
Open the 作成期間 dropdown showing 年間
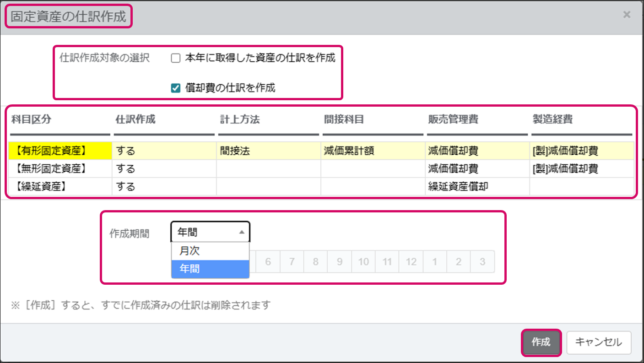point(211,233)
